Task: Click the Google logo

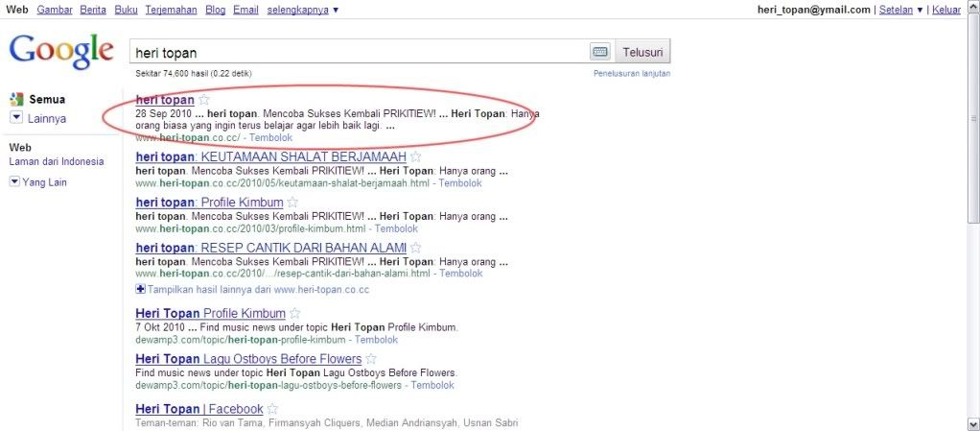Action: coord(61,51)
